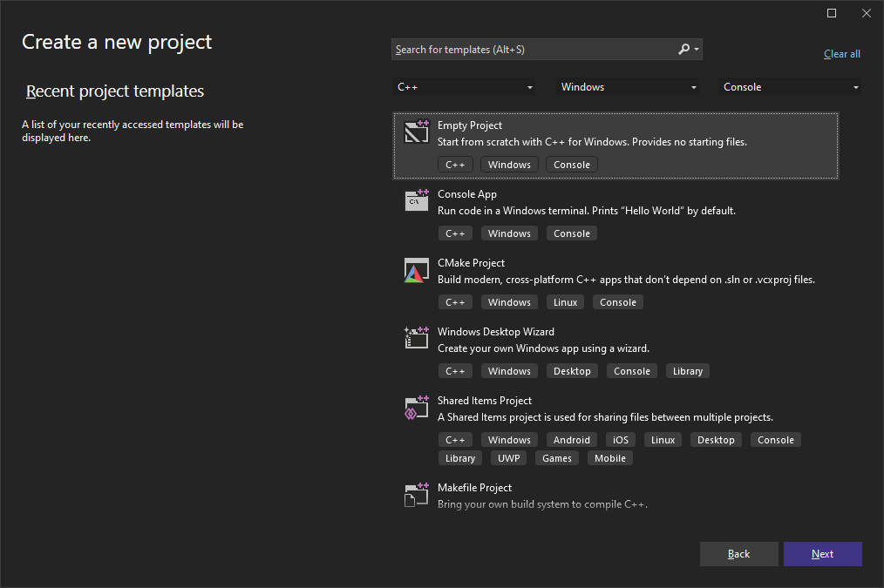Image resolution: width=884 pixels, height=588 pixels.
Task: Select the Windows Desktop Wizard title
Action: 495,331
